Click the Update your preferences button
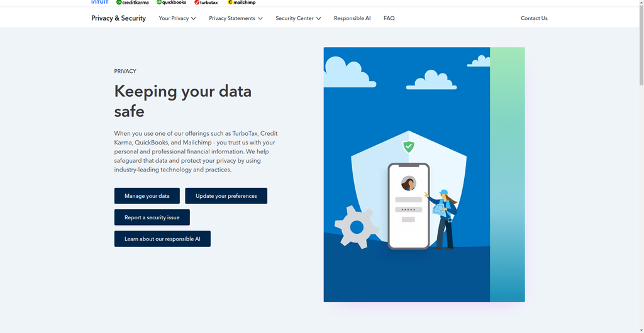Screen dimensions: 644x333 [226, 195]
